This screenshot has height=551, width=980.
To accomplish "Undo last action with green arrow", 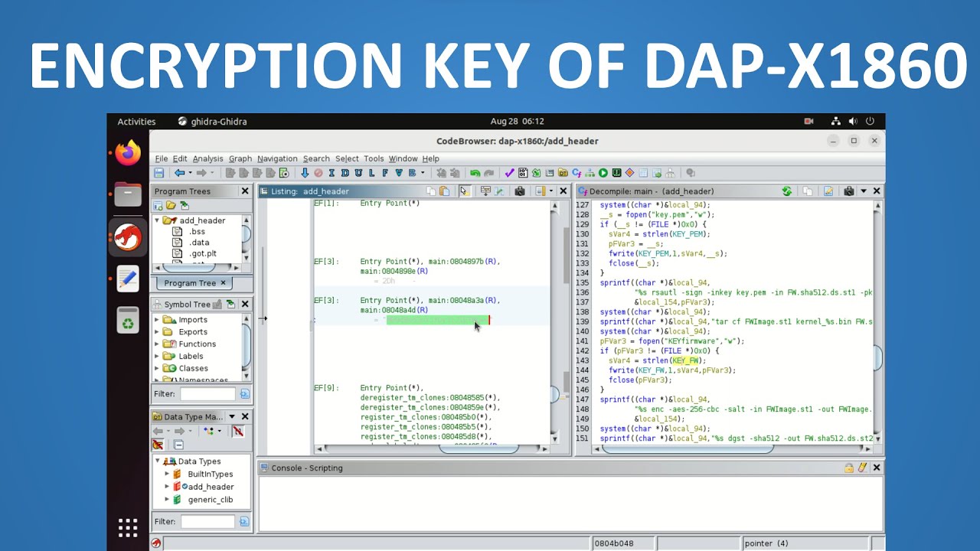I will (x=475, y=173).
